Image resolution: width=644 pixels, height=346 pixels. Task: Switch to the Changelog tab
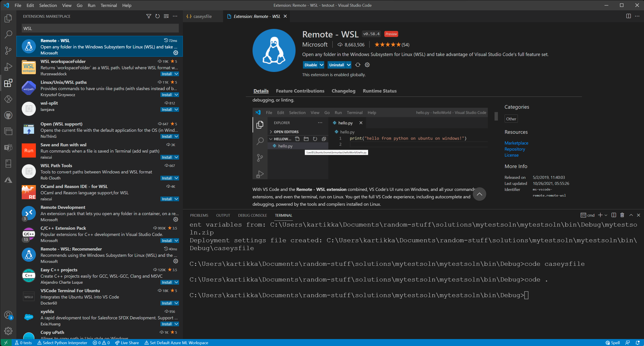tap(343, 91)
